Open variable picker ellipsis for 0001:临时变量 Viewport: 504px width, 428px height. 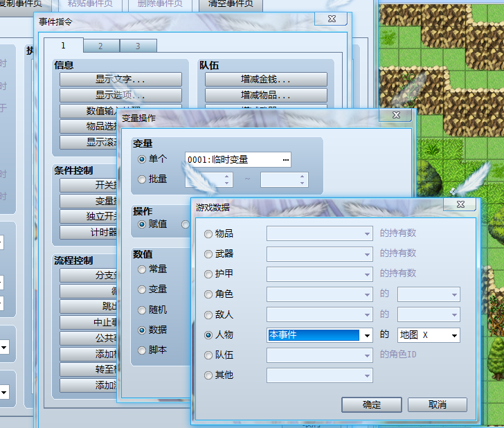pyautogui.click(x=286, y=160)
